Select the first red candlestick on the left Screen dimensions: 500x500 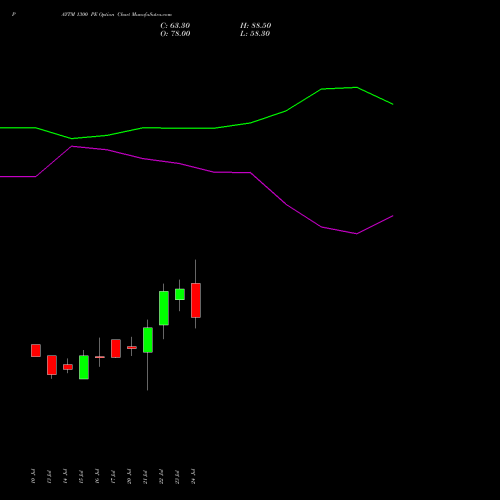(x=36, y=350)
